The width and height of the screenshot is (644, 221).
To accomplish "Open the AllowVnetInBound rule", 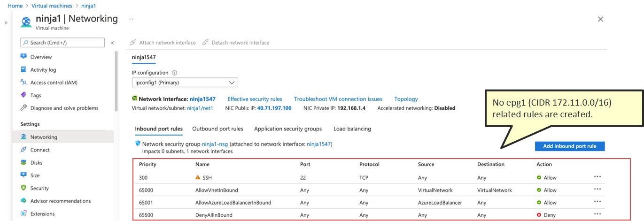I will coord(217,190).
